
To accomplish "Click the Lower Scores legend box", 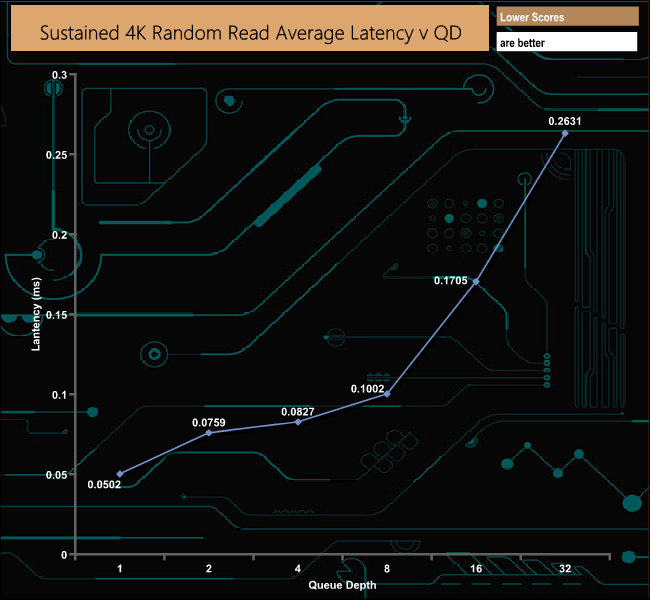I will [567, 17].
